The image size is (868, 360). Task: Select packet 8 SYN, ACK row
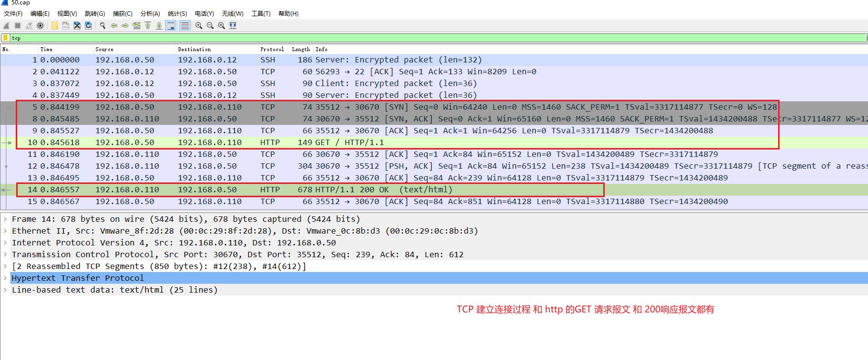coord(434,119)
